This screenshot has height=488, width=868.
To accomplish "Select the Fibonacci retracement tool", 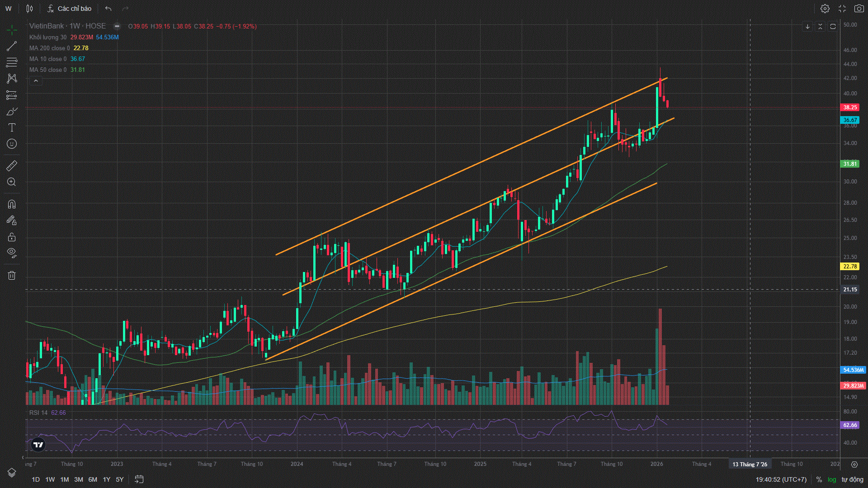I will 12,62.
